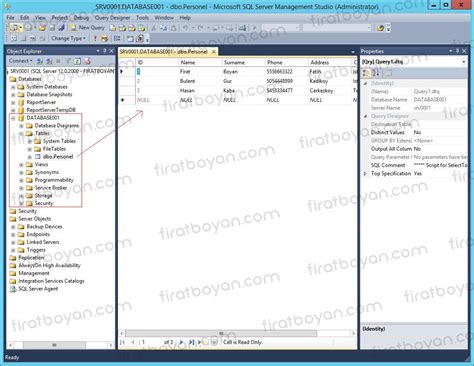Viewport: 474px width, 366px height.
Task: Click the current row number input field
Action: (x=151, y=342)
